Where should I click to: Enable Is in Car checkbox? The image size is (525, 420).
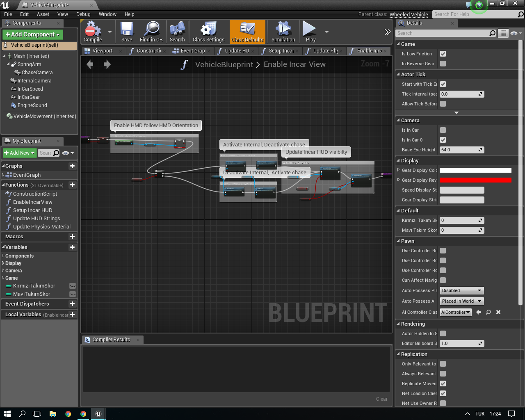point(443,130)
